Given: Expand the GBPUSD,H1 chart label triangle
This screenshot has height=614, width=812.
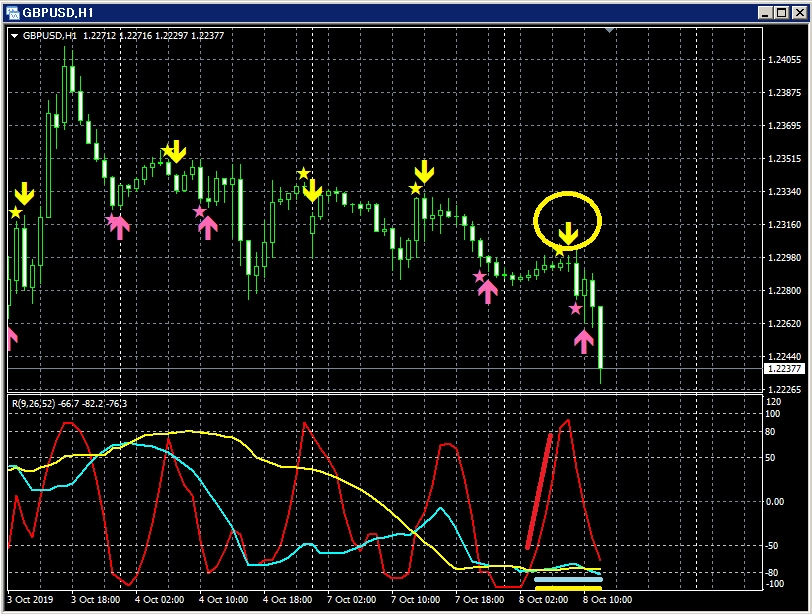Looking at the screenshot, I should [x=15, y=36].
